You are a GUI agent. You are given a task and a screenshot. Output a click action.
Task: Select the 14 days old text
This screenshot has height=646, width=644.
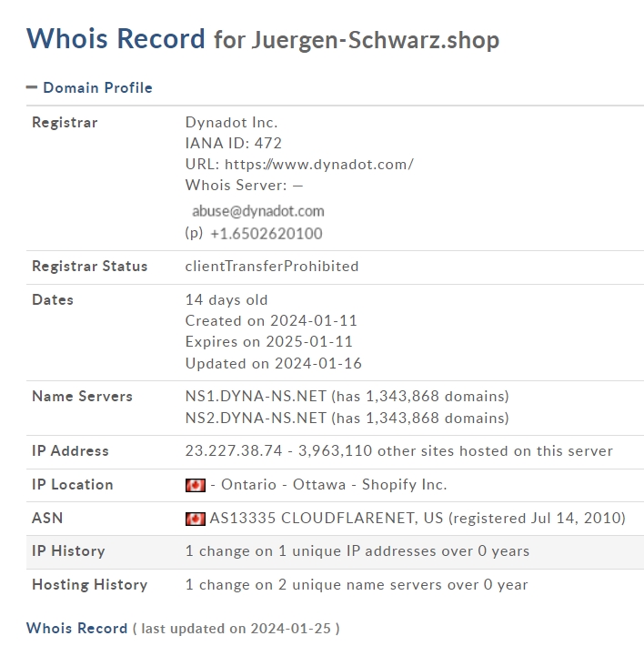pos(226,299)
